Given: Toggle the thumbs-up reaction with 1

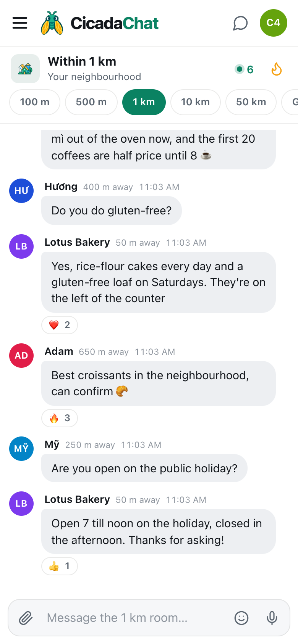Looking at the screenshot, I should 60,566.
